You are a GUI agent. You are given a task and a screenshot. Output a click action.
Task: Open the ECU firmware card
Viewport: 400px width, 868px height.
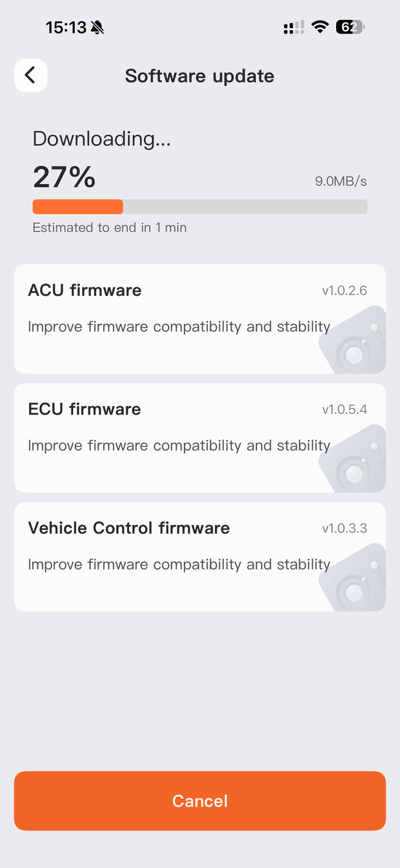pos(200,438)
